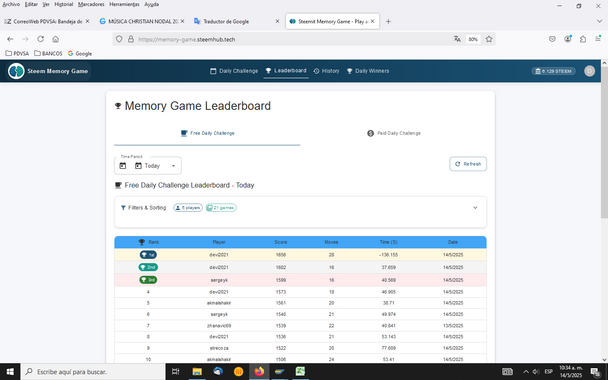This screenshot has width=608, height=380.
Task: Open the Daily Challenge page link
Action: coord(234,71)
